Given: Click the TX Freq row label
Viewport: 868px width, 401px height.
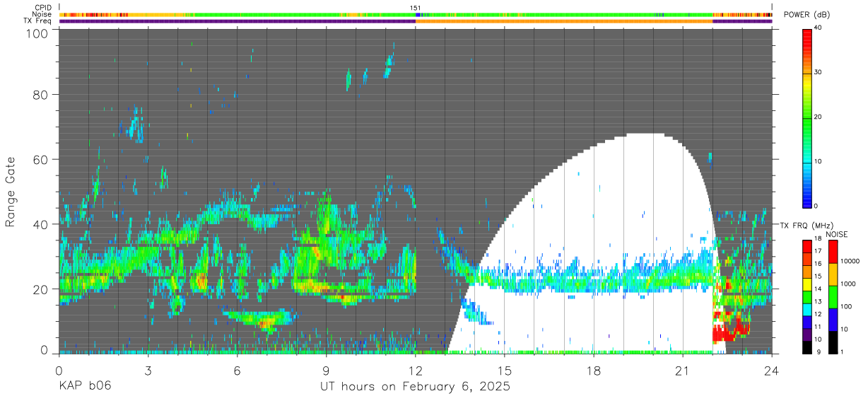Looking at the screenshot, I should pos(37,21).
